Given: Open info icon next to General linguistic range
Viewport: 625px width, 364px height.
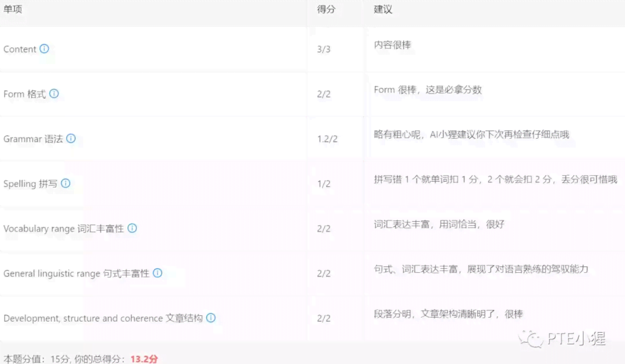Looking at the screenshot, I should click(158, 273).
